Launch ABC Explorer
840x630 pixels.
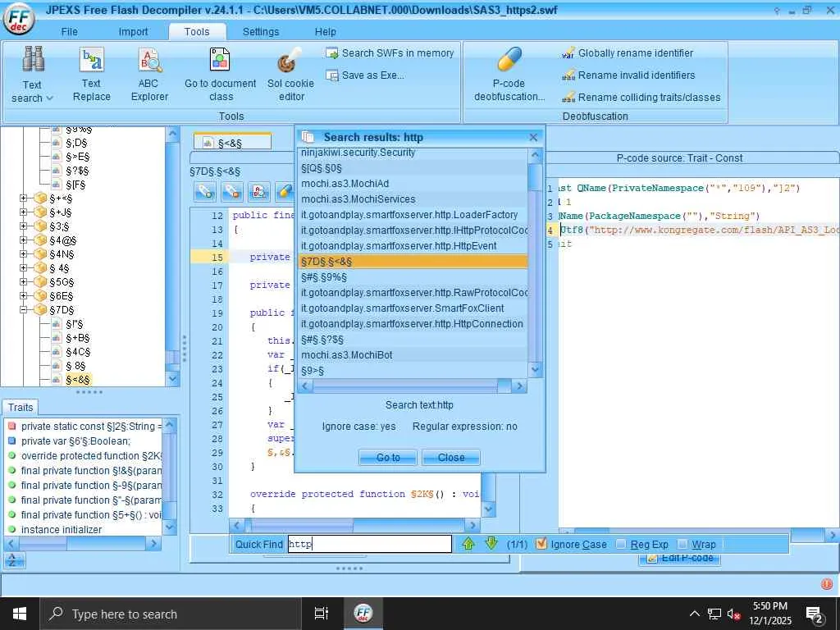(x=149, y=75)
